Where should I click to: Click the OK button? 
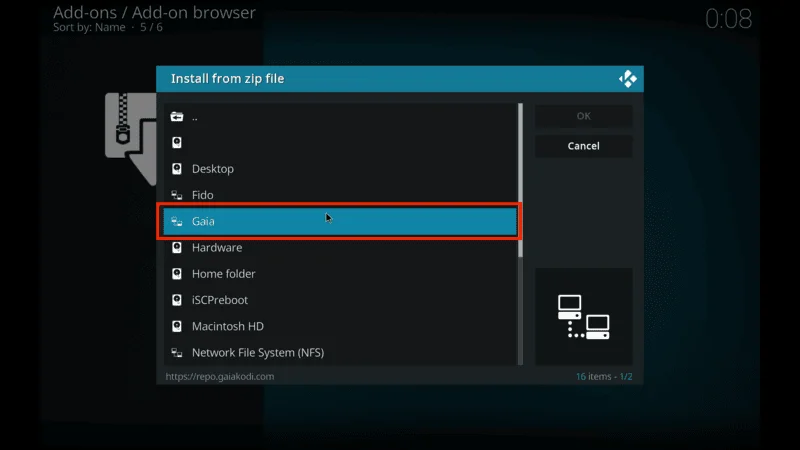(584, 116)
